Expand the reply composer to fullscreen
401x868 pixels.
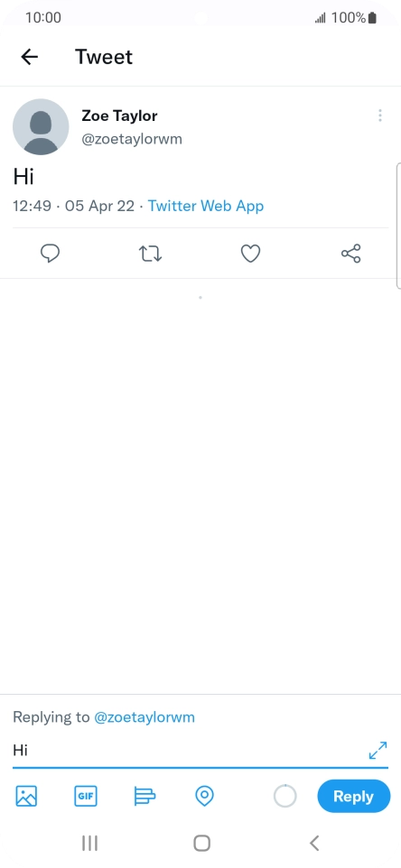[378, 751]
